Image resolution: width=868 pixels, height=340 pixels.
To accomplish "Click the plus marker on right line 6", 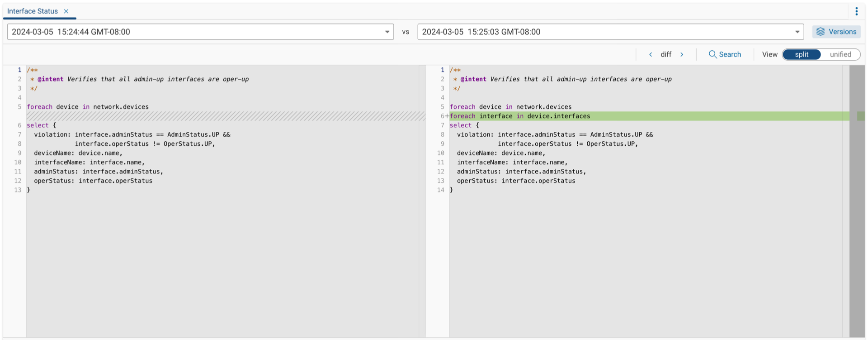I will pos(447,116).
